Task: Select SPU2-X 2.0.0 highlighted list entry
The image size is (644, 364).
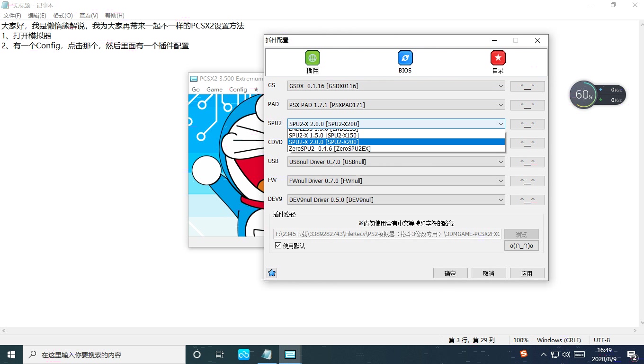Action: tap(396, 142)
